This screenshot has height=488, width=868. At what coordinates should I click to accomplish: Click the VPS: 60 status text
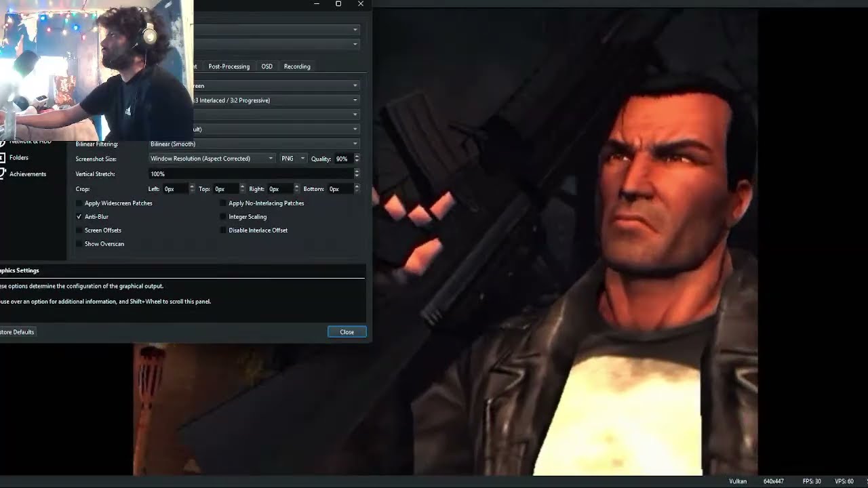844,481
